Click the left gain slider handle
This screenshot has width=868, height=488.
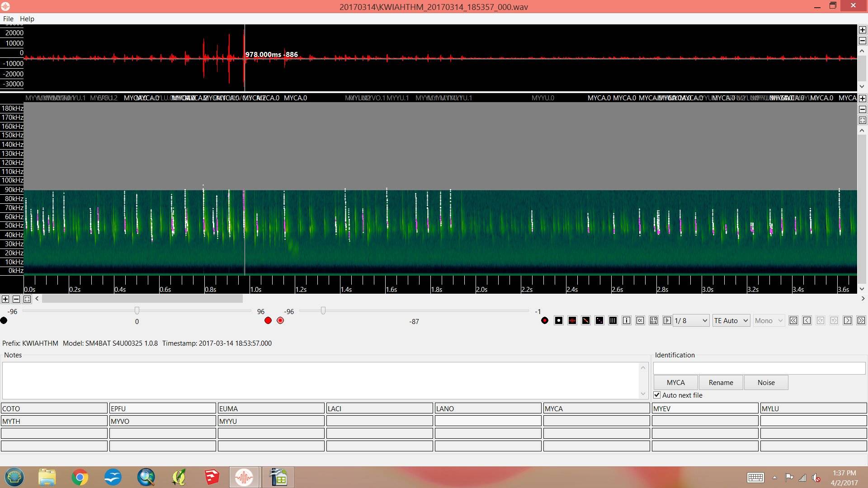(x=137, y=311)
